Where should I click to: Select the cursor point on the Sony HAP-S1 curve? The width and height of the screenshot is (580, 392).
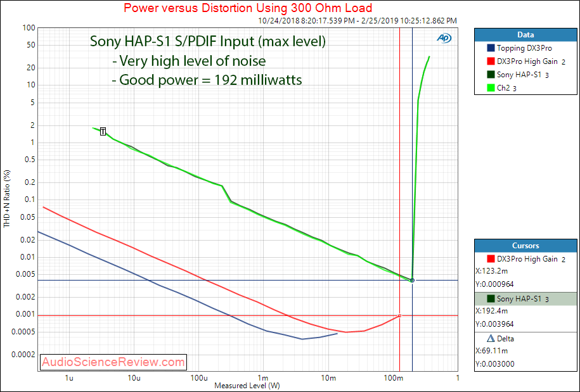tap(413, 281)
